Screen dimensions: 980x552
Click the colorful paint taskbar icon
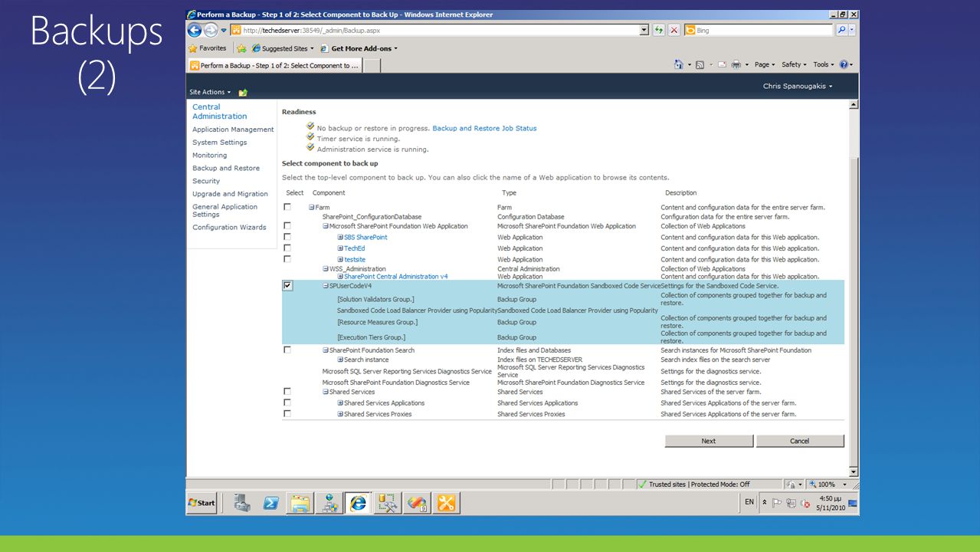point(417,503)
